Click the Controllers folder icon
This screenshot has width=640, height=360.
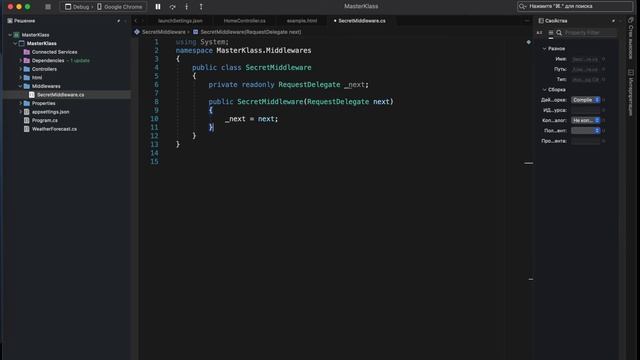[27, 69]
